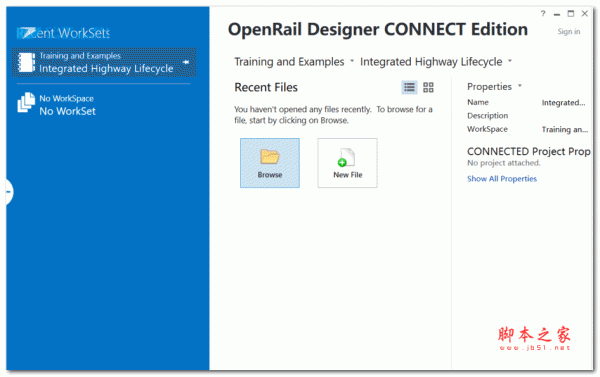Minimize the OpenRail Designer window
The height and width of the screenshot is (377, 600).
coord(557,15)
